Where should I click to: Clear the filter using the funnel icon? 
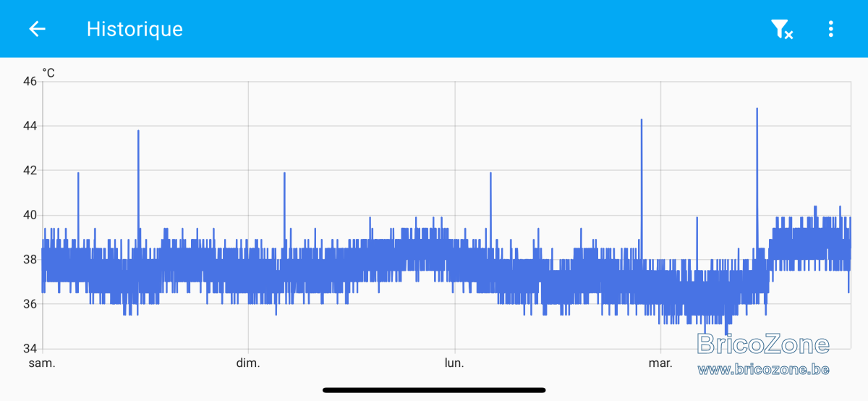(x=781, y=29)
